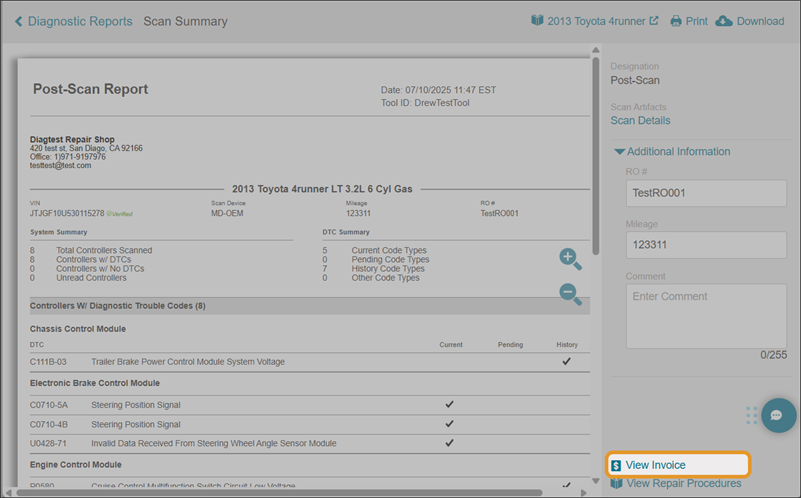This screenshot has width=801, height=498.
Task: Click the dollar invoice icon
Action: coord(616,465)
